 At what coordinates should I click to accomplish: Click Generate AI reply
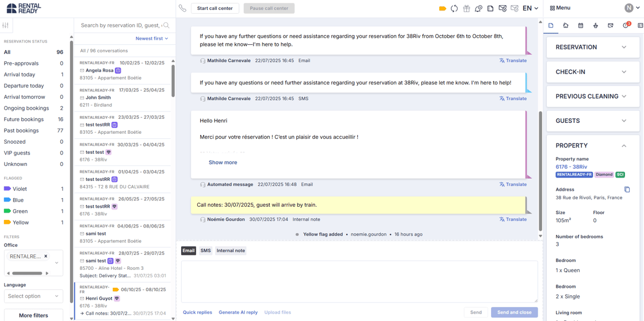tap(238, 312)
